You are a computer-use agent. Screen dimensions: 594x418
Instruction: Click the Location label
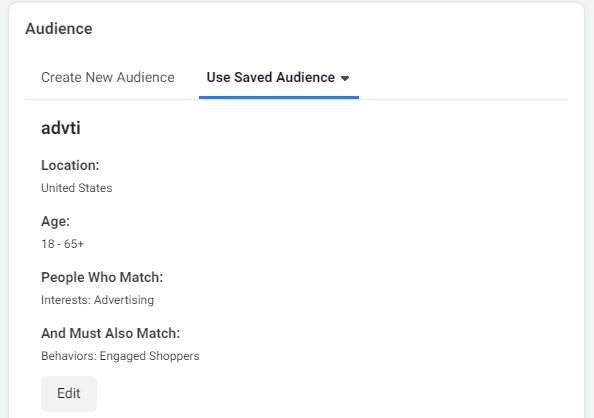click(x=70, y=165)
